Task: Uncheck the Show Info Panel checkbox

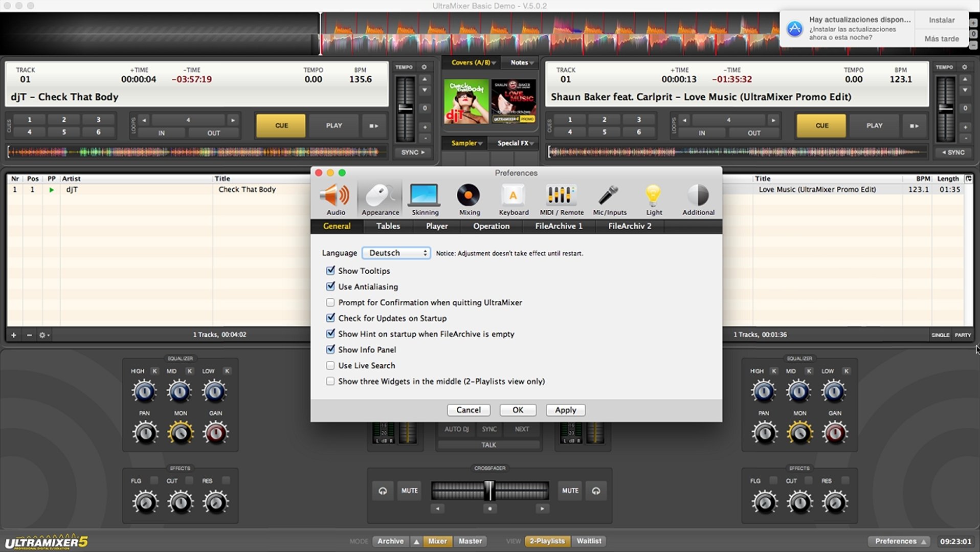Action: point(330,349)
